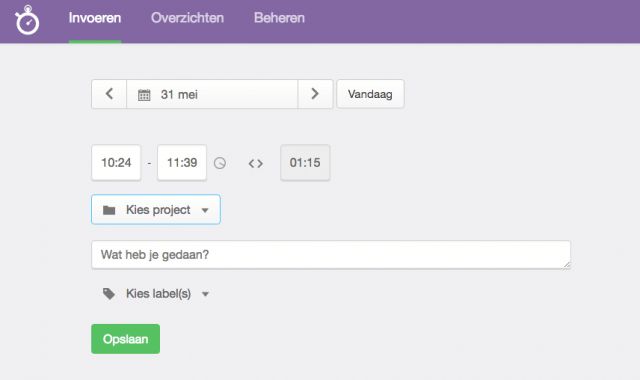
Task: Click the 'Wat heb je gedaan?' text area
Action: [x=331, y=255]
